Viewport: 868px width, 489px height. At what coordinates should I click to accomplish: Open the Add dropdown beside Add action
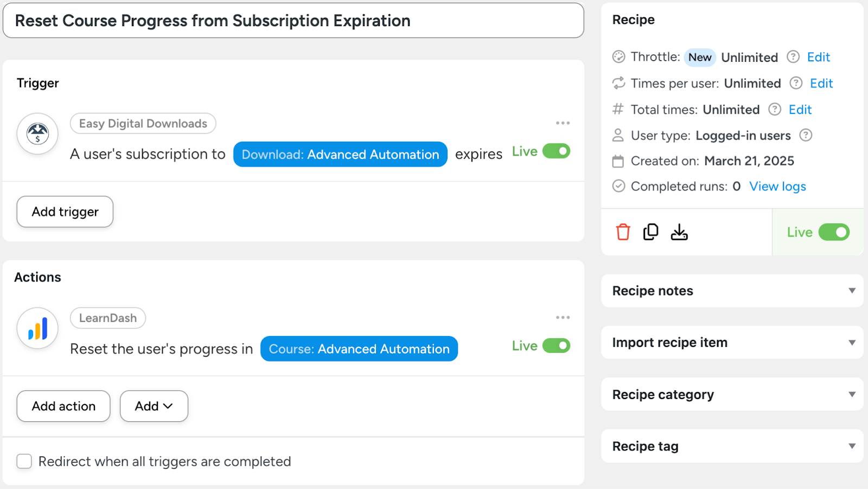[x=154, y=406]
